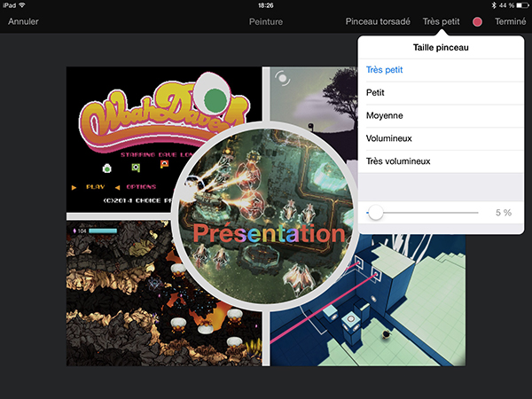Choose Volumineux brush size
Image resolution: width=532 pixels, height=399 pixels.
[x=441, y=138]
